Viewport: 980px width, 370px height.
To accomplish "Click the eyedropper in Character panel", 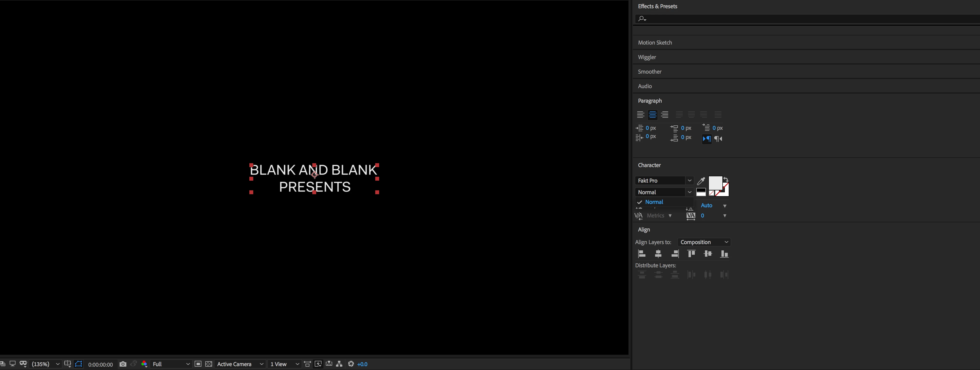I will click(701, 181).
